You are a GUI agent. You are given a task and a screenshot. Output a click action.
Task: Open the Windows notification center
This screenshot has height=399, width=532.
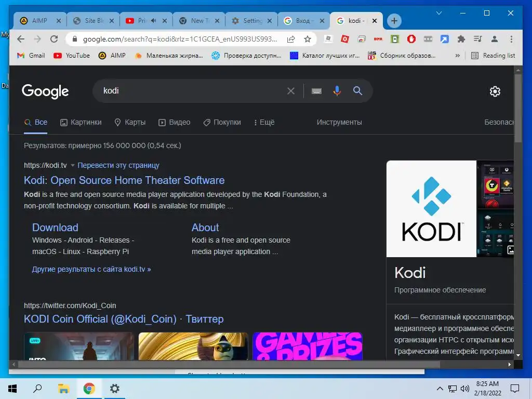coord(515,389)
